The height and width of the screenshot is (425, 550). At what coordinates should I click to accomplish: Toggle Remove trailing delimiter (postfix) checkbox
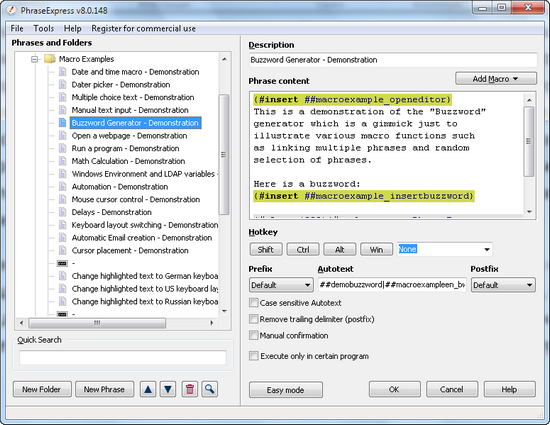click(x=253, y=319)
